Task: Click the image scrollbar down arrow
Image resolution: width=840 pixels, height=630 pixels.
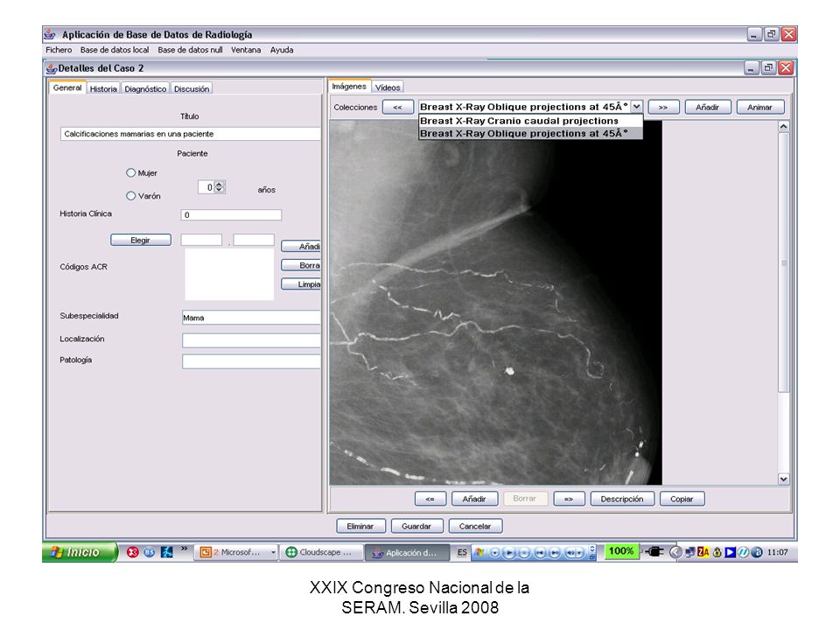Action: click(784, 479)
